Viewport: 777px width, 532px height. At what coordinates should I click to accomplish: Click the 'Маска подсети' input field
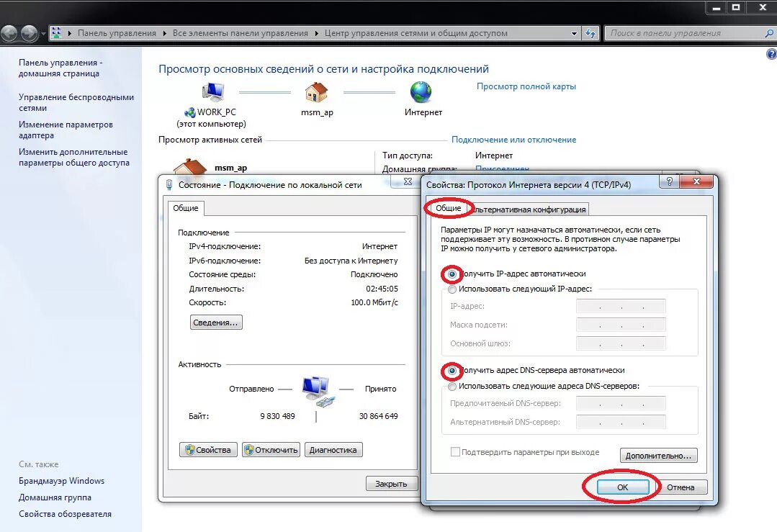pyautogui.click(x=621, y=325)
